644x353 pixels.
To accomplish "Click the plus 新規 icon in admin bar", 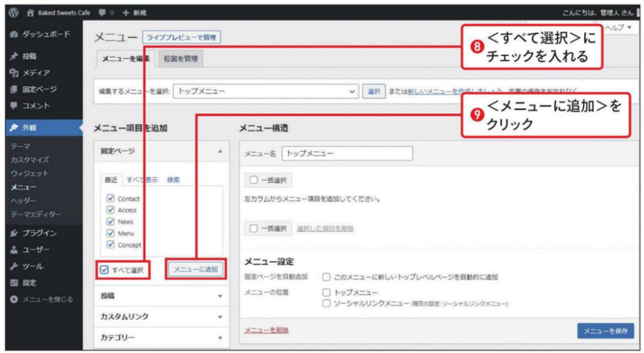I will (x=126, y=13).
